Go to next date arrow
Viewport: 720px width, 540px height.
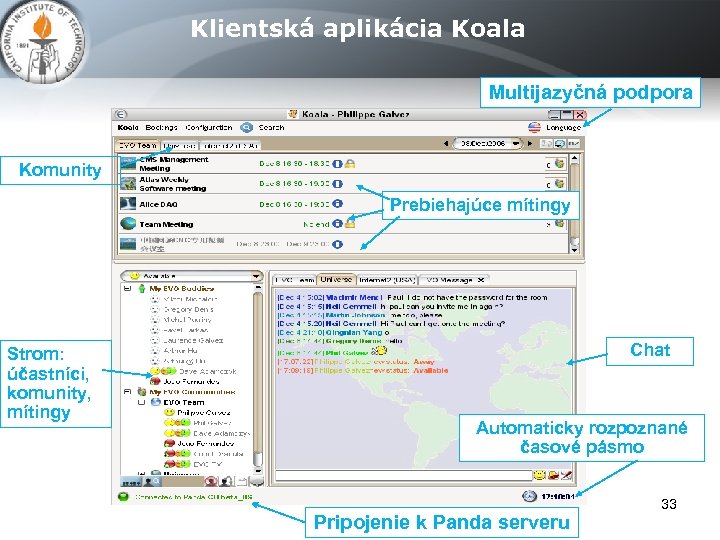(x=530, y=144)
